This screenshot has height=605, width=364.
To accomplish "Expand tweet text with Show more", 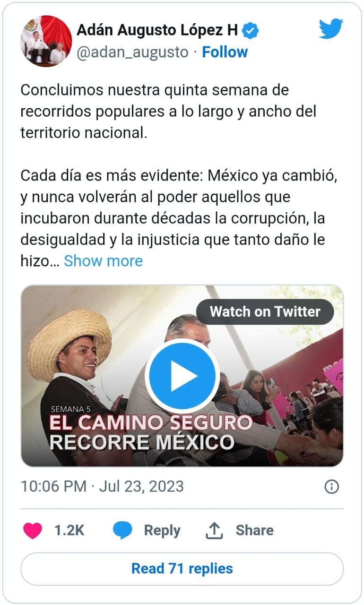I will [x=103, y=261].
